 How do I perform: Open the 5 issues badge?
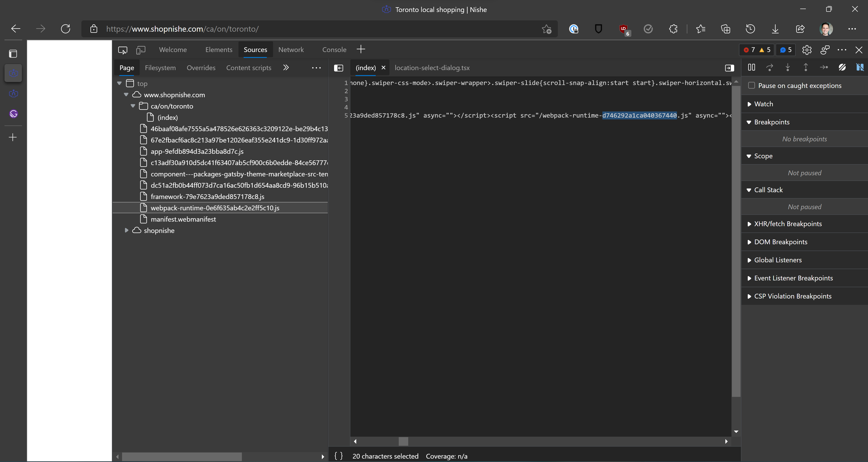click(x=785, y=50)
